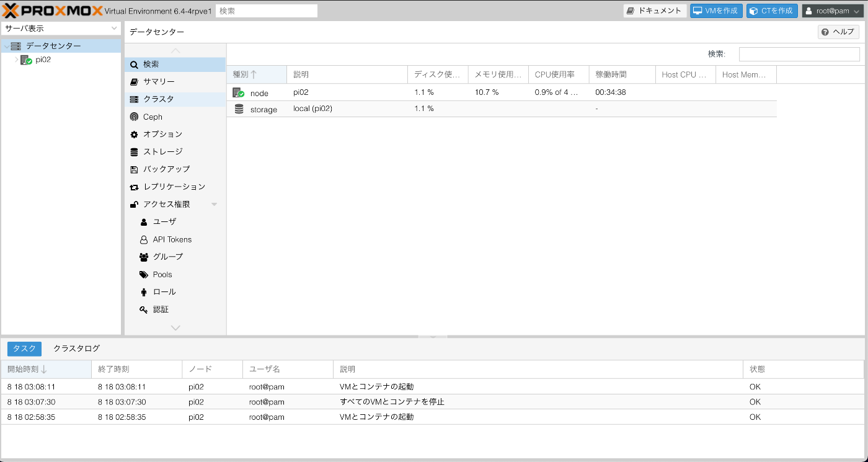
Task: Click the オプション gear icon
Action: click(134, 135)
